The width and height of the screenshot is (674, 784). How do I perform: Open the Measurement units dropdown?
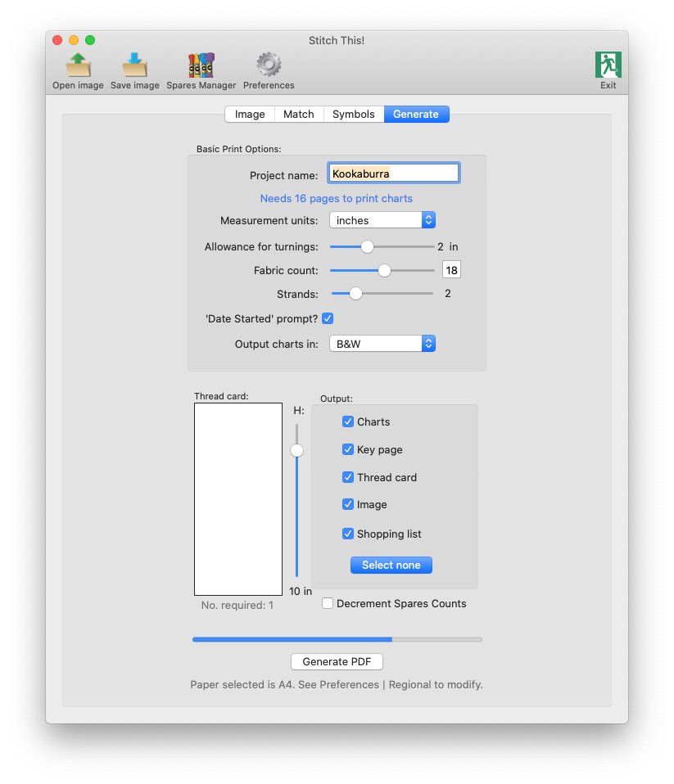pos(382,220)
